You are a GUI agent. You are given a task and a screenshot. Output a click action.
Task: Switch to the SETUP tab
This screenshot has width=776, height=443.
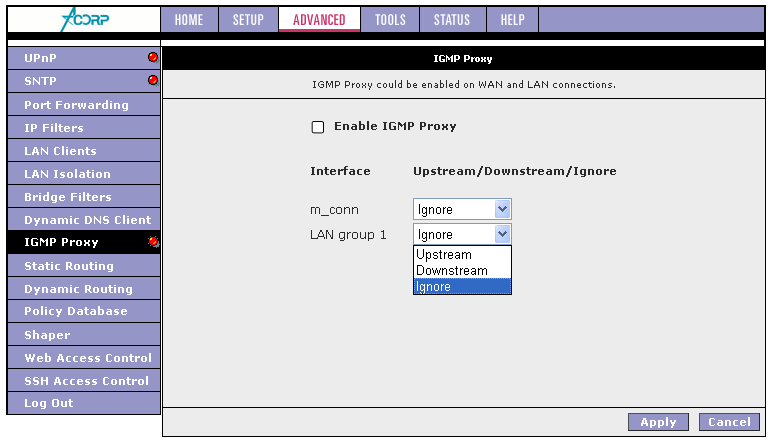248,20
